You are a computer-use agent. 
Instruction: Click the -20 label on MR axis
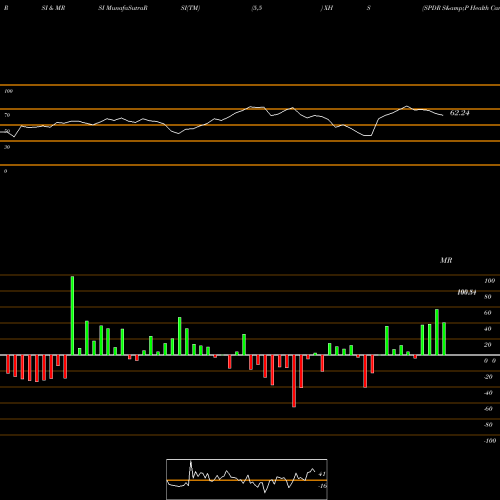coord(488,377)
